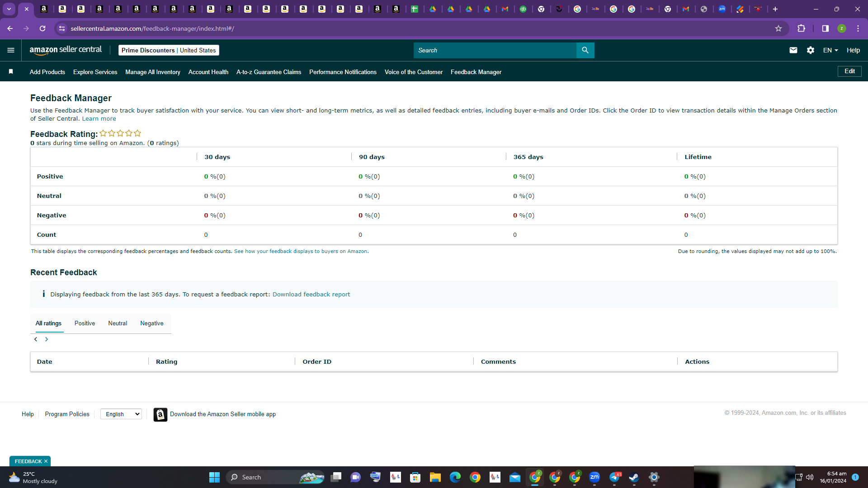Image resolution: width=868 pixels, height=488 pixels.
Task: Launch Microsoft Edge from the taskbar
Action: [455, 477]
